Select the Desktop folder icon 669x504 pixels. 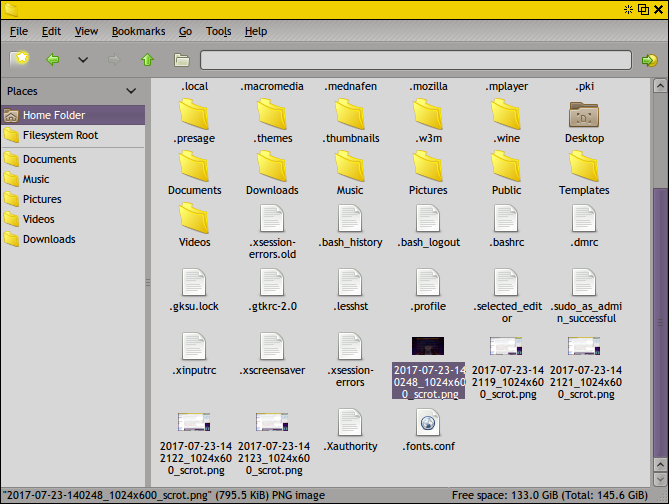click(x=584, y=116)
